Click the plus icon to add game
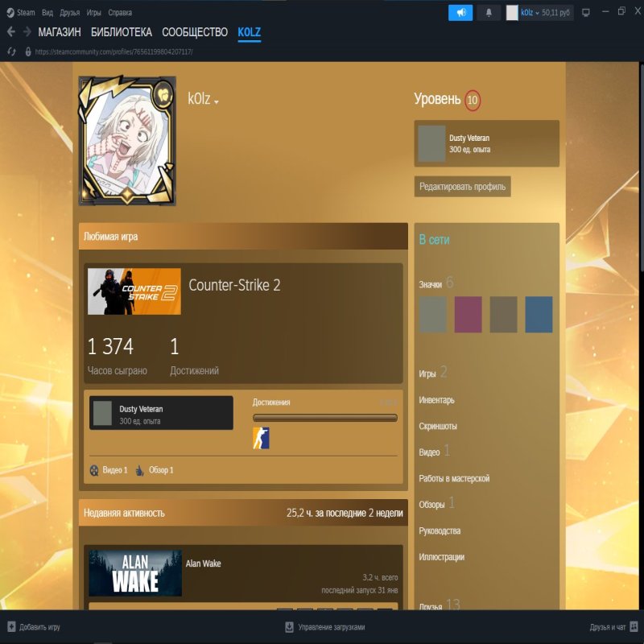 [x=11, y=627]
